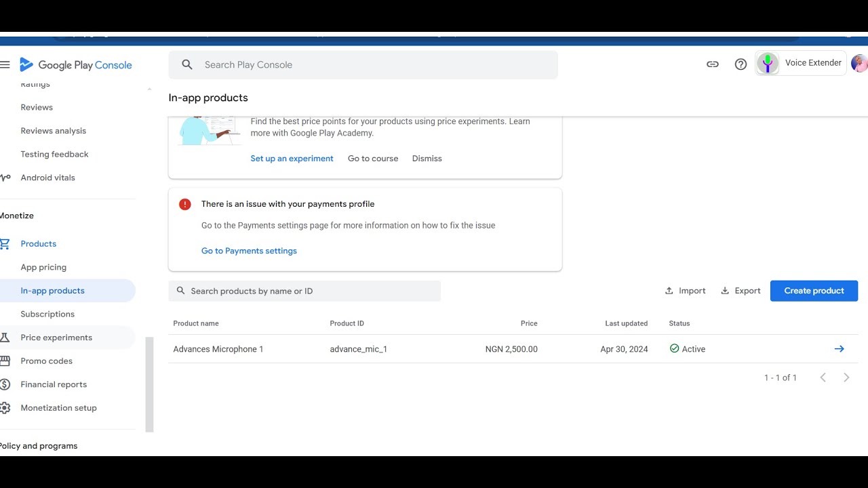Click the Price experiments flask icon
868x488 pixels.
tap(5, 338)
